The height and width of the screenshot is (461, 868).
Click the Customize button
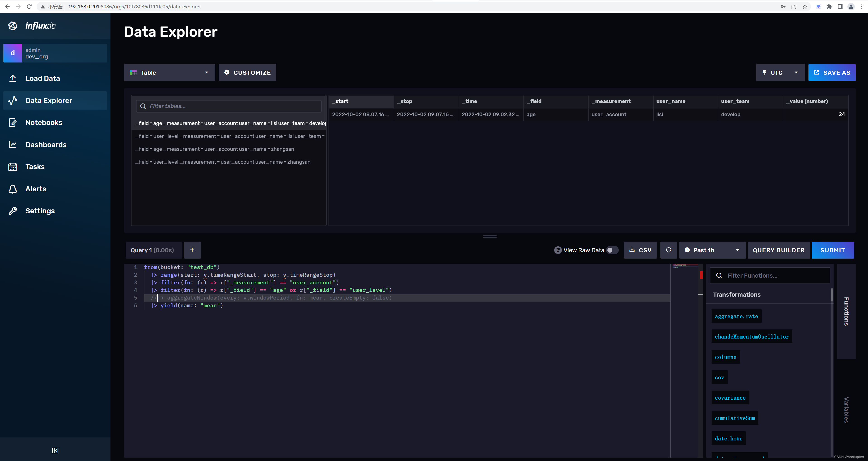247,72
